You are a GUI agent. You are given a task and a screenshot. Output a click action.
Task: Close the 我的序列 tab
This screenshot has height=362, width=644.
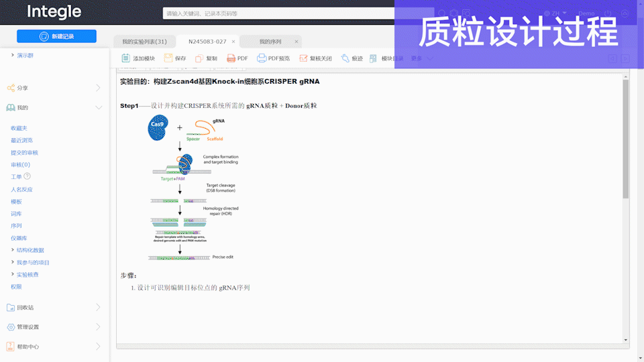tap(296, 42)
